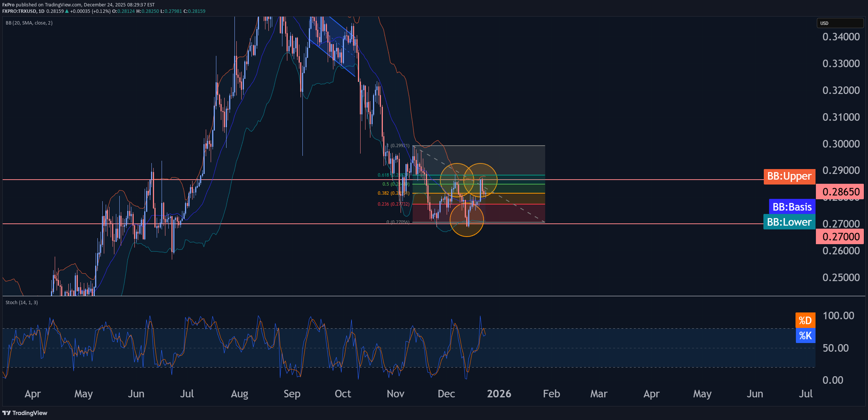Screen dimensions: 868x420
Task: Click the blue %K indicator label
Action: click(805, 335)
